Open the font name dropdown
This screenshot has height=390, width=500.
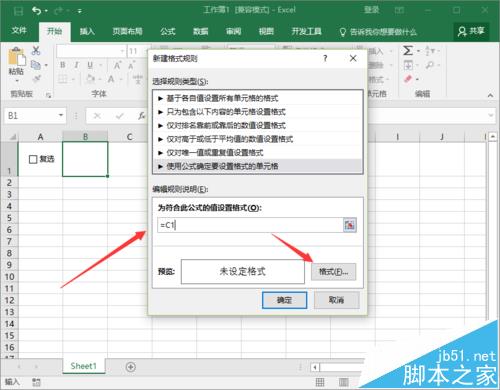pos(122,51)
